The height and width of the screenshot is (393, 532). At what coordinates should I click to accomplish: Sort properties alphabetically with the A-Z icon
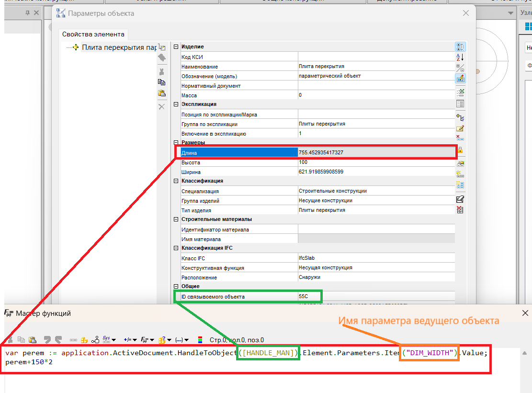click(460, 57)
